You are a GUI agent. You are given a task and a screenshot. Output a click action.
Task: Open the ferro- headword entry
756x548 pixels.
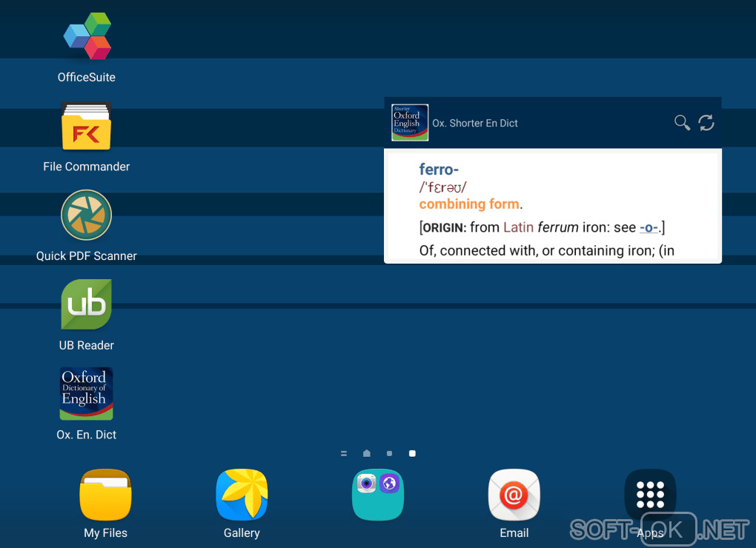tap(439, 170)
